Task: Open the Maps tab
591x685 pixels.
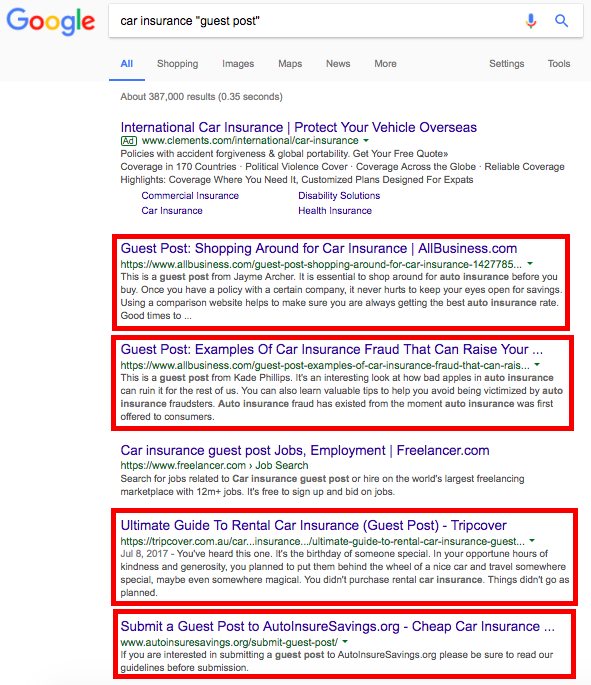Action: click(x=290, y=64)
